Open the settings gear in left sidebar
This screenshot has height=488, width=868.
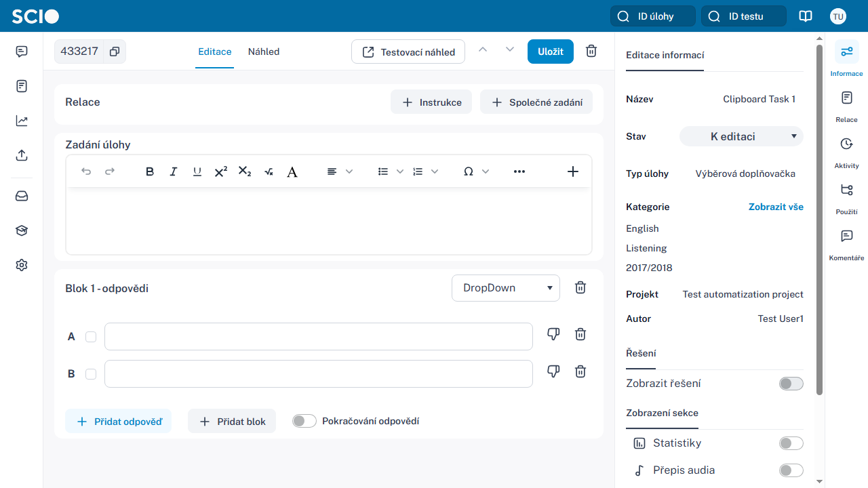[x=22, y=265]
